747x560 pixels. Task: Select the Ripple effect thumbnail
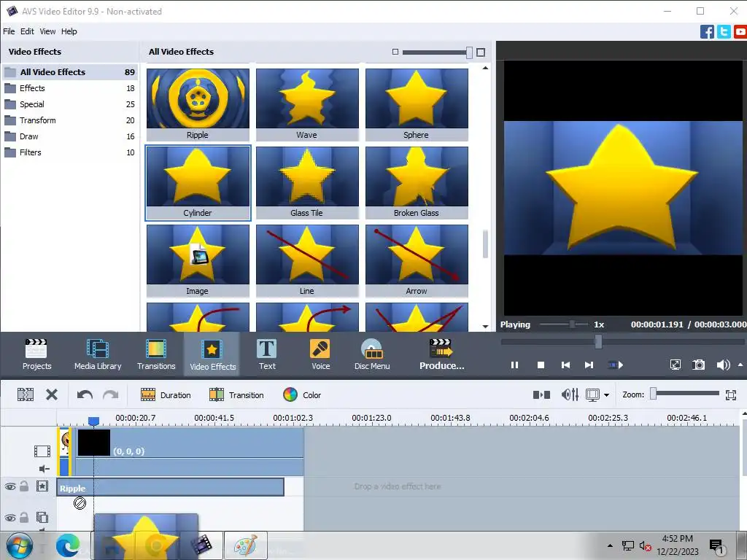click(x=198, y=104)
